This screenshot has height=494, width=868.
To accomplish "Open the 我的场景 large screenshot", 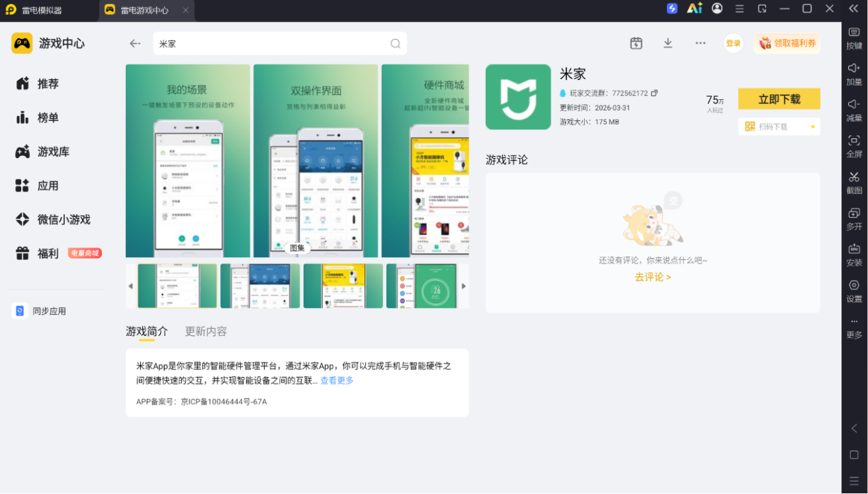I will (187, 161).
